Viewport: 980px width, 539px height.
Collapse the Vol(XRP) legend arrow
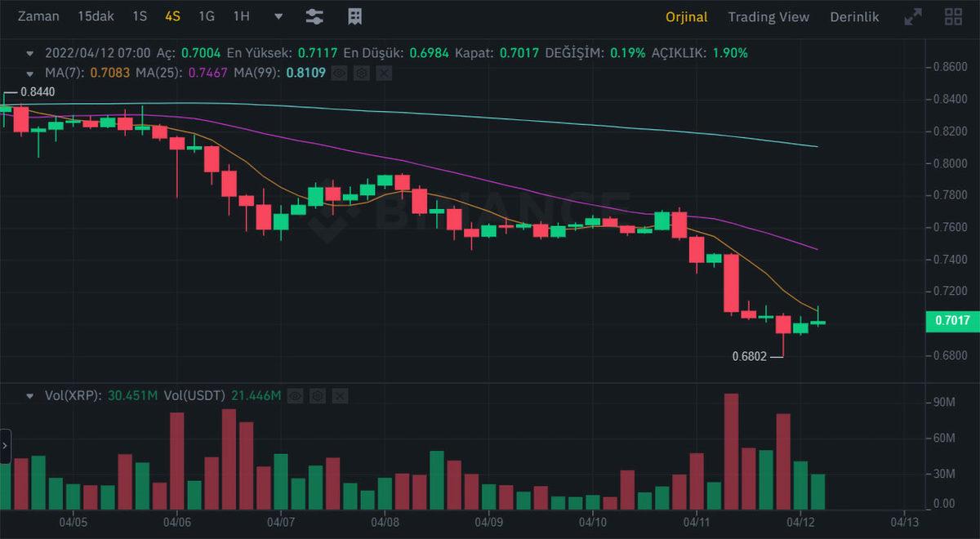point(30,396)
